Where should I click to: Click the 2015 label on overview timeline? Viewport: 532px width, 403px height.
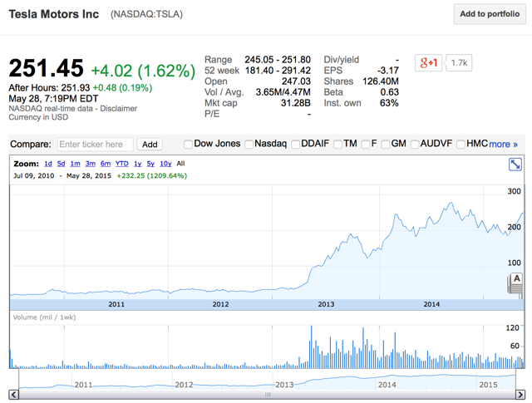pyautogui.click(x=488, y=385)
